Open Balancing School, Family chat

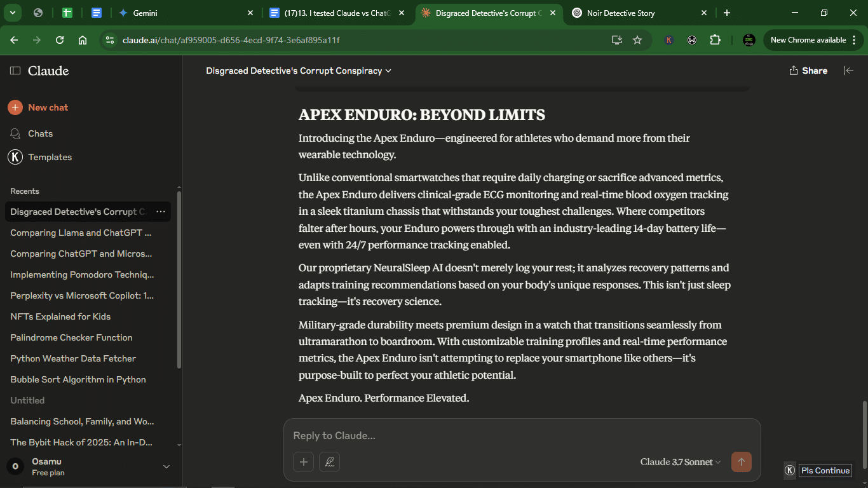click(x=82, y=421)
